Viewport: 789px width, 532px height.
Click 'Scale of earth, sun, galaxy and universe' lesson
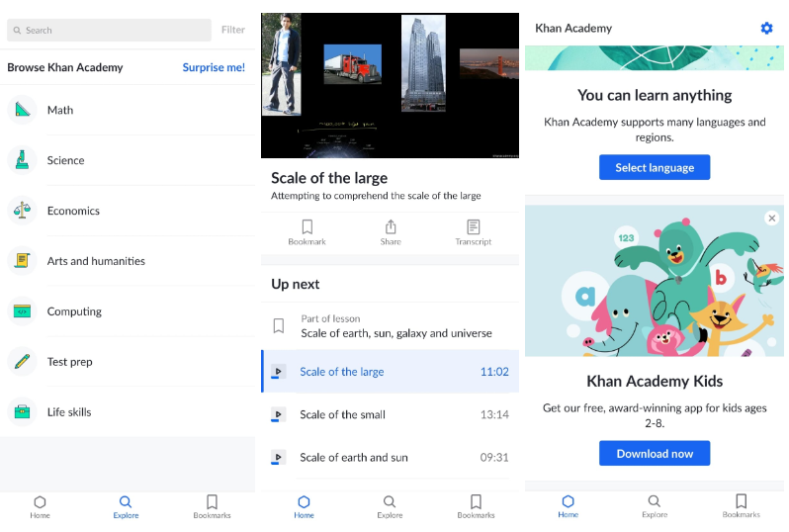click(396, 333)
